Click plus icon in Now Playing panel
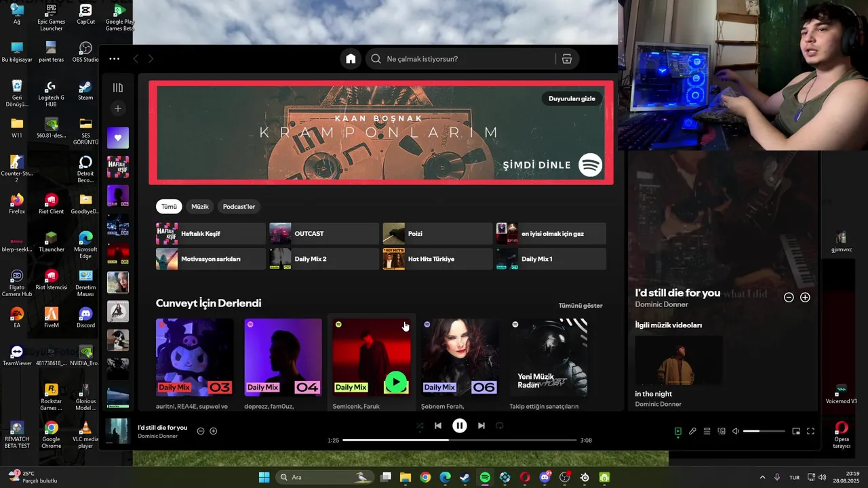 805,298
